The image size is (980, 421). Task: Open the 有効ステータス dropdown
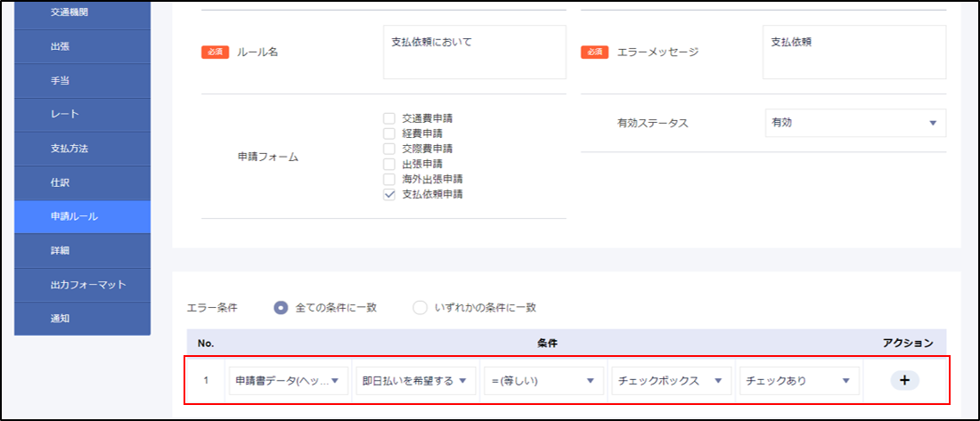[854, 123]
